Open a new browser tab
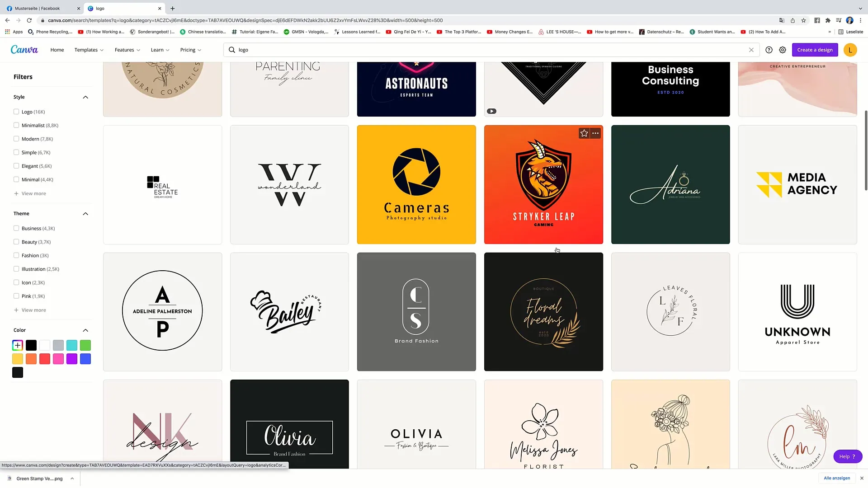The width and height of the screenshot is (868, 488). coord(172,8)
